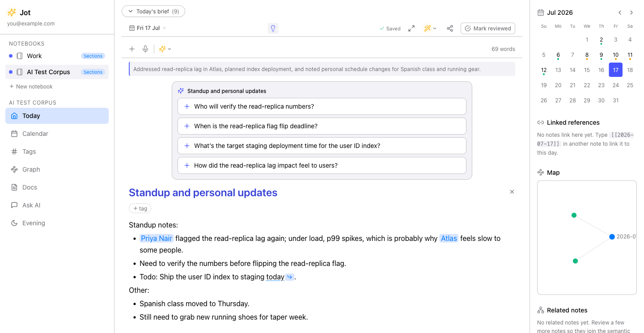Viewport: 644px width, 333px height.
Task: Select July 8 in the calendar
Action: click(587, 55)
